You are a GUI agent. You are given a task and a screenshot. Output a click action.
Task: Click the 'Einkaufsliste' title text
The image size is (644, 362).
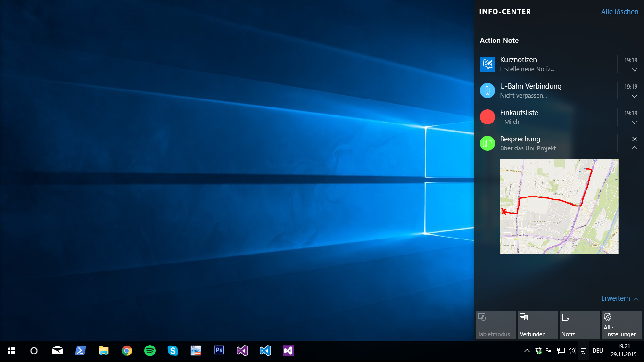[519, 113]
